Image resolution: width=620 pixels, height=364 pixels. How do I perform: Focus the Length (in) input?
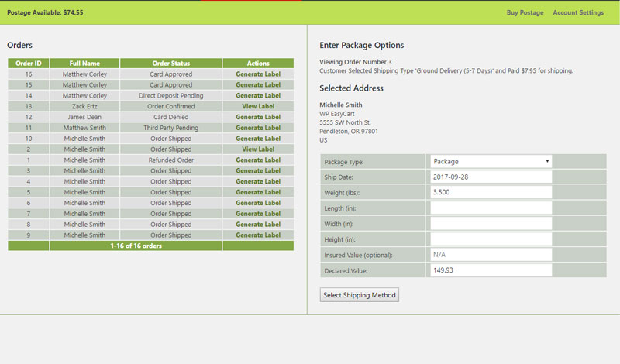[491, 208]
